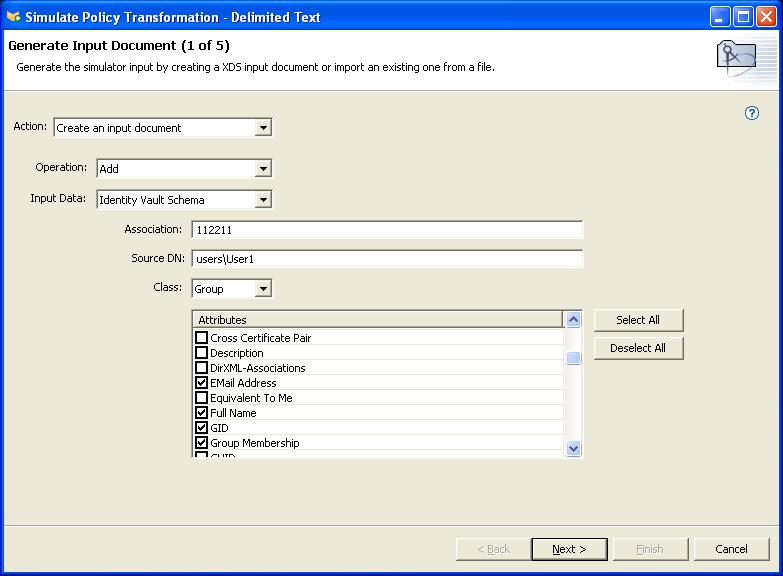Proceed with the Next button
This screenshot has width=783, height=576.
point(568,549)
